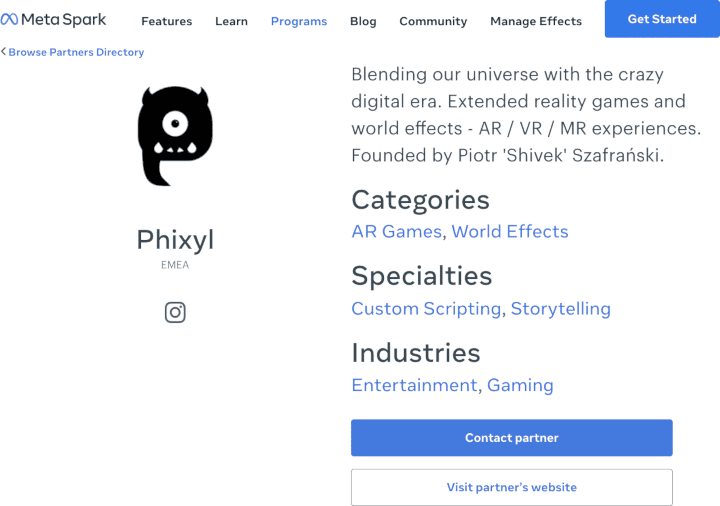Follow the Gaming industry link

pyautogui.click(x=520, y=385)
